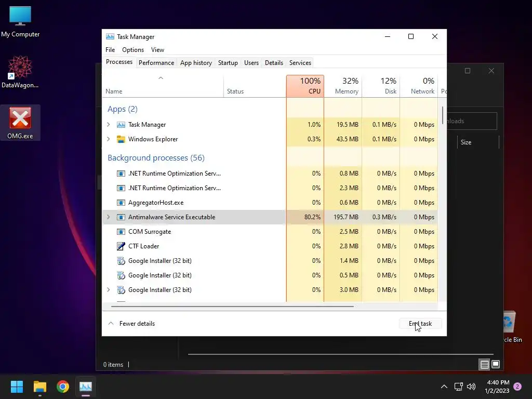
Task: Click the AggregatorHost.exe process icon
Action: 121,203
